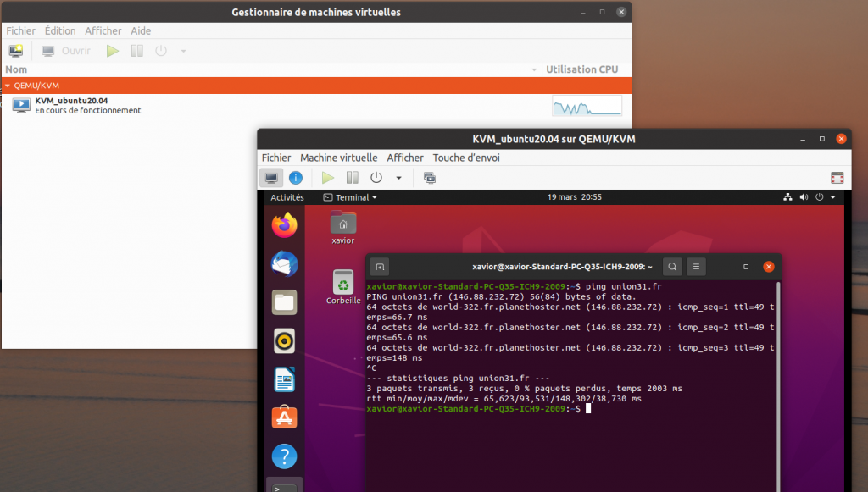Open Édition menu in manager
The width and height of the screenshot is (868, 492).
coord(60,31)
